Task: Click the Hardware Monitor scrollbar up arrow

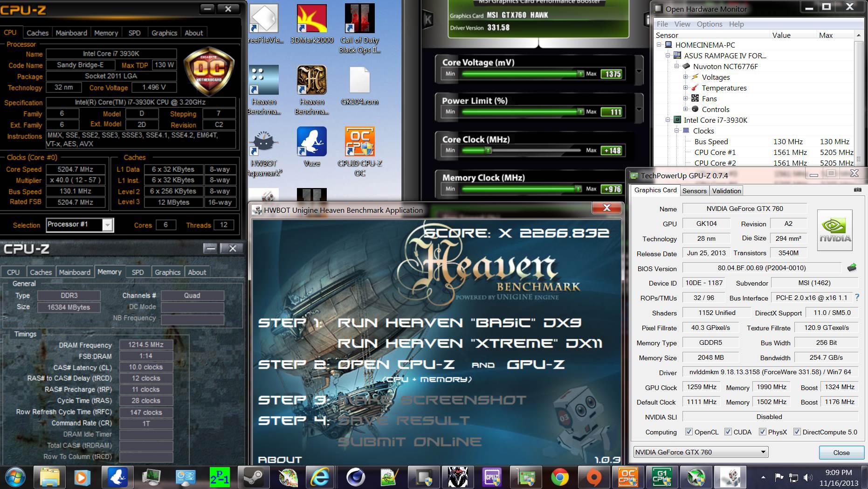Action: pos(859,35)
